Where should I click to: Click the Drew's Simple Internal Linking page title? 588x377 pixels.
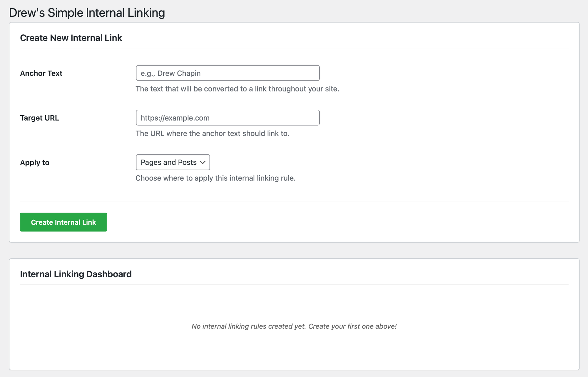87,13
